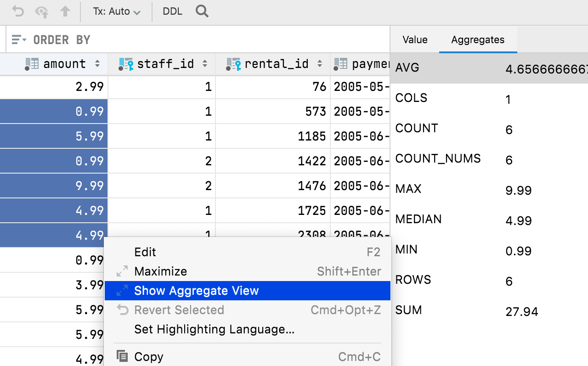
Task: Select Maximize from the context menu
Action: 160,271
